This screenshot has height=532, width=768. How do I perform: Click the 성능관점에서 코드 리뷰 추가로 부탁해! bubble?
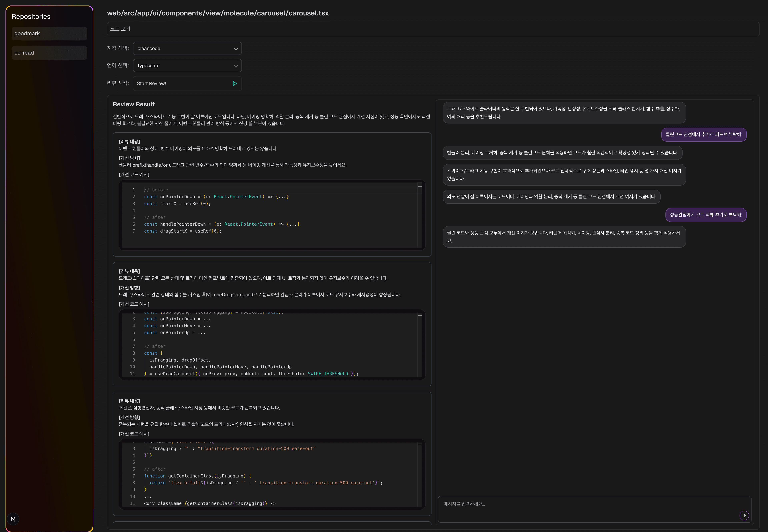706,215
